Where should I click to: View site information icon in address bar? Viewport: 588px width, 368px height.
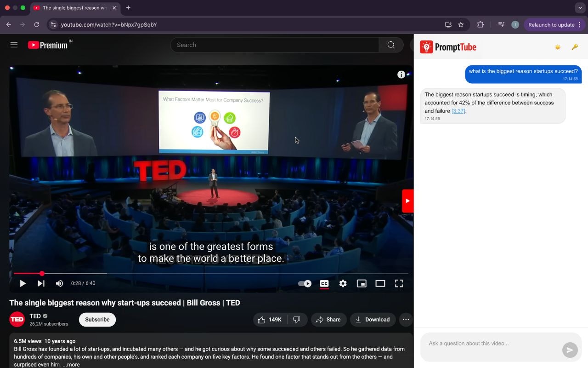click(x=53, y=25)
